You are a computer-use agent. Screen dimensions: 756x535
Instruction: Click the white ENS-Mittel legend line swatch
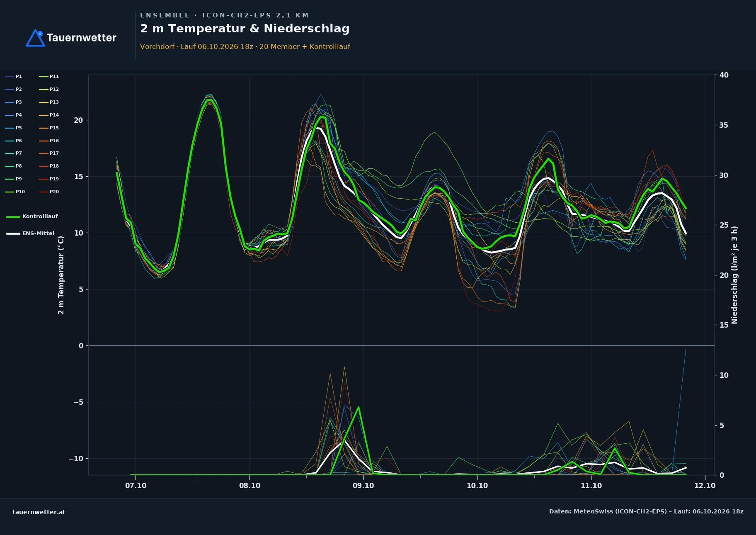[x=13, y=233]
